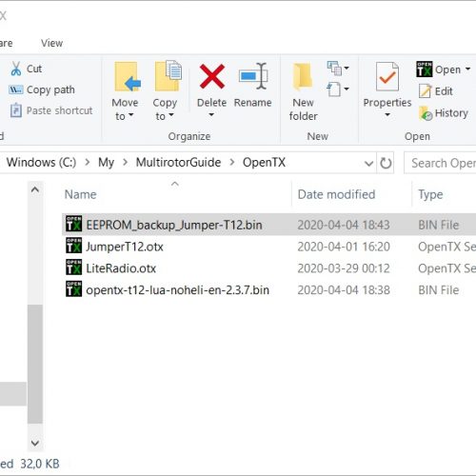Click the BIN File type of the EEPROM row

pyautogui.click(x=439, y=225)
